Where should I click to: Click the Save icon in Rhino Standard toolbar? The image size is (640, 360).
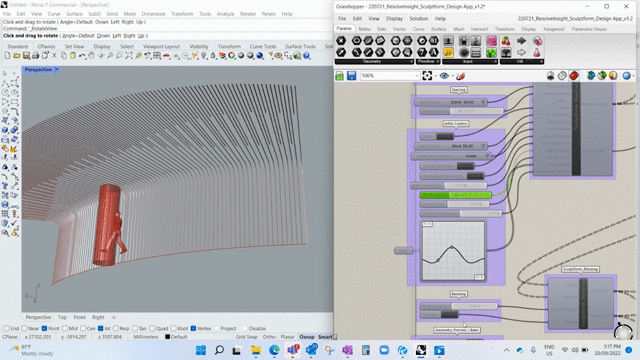tap(26, 56)
